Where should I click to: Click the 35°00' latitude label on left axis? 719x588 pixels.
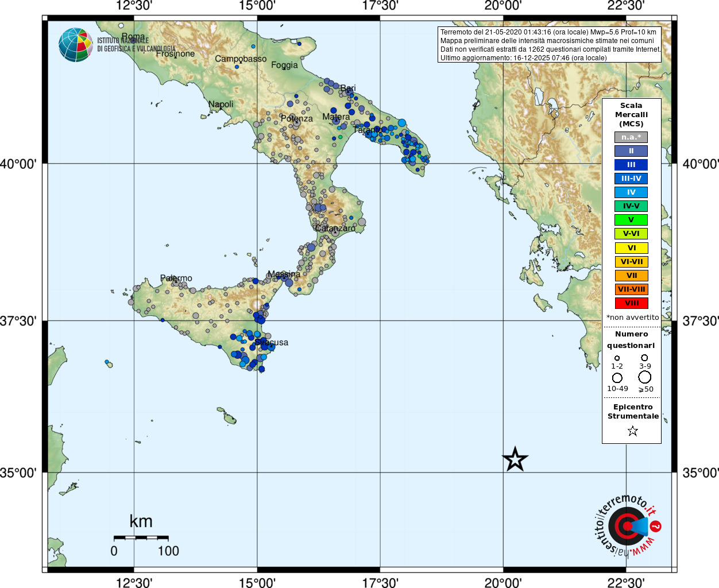pyautogui.click(x=18, y=473)
